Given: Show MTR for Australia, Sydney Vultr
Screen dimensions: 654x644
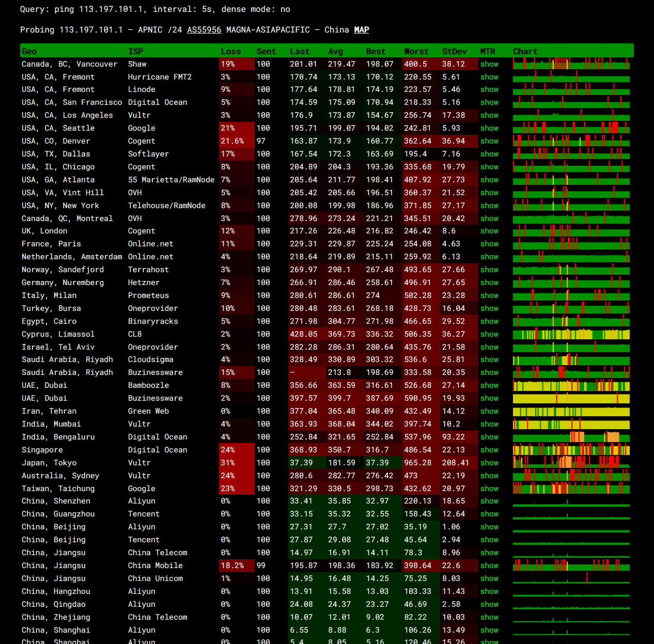Looking at the screenshot, I should pyautogui.click(x=489, y=476).
